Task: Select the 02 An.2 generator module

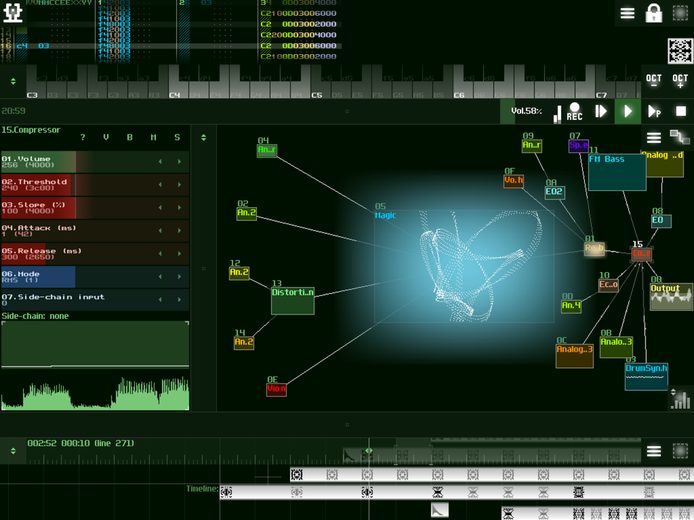Action: 247,213
